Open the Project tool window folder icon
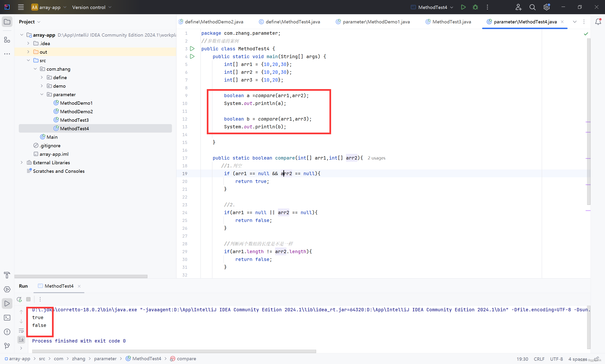 point(7,22)
